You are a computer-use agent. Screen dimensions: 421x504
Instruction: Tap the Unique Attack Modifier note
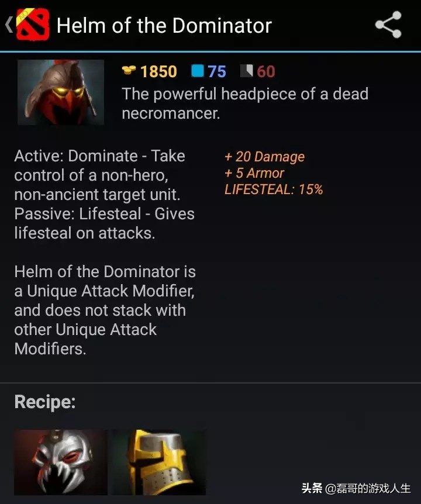point(105,310)
